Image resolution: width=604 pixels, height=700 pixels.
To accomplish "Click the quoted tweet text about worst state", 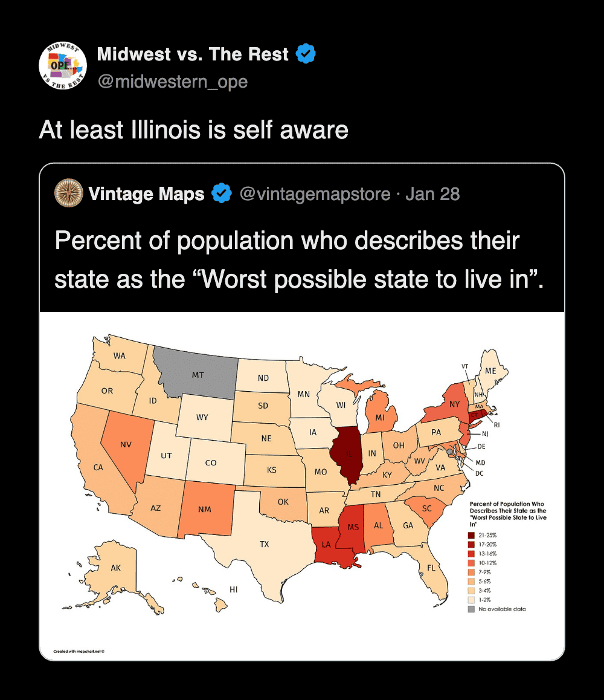I will coord(299,260).
